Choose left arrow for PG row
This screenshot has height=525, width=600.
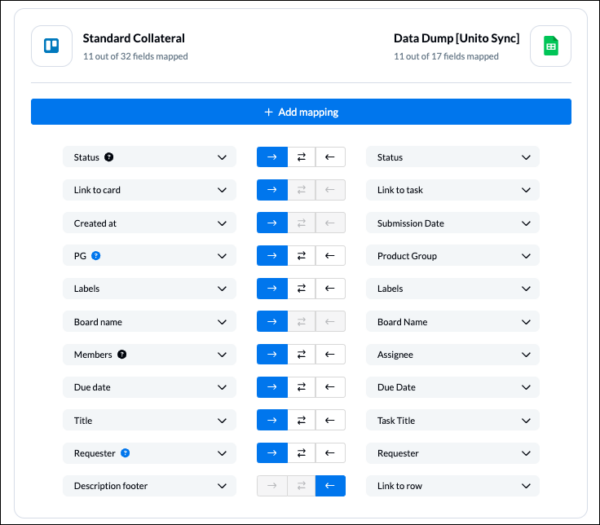(x=330, y=256)
